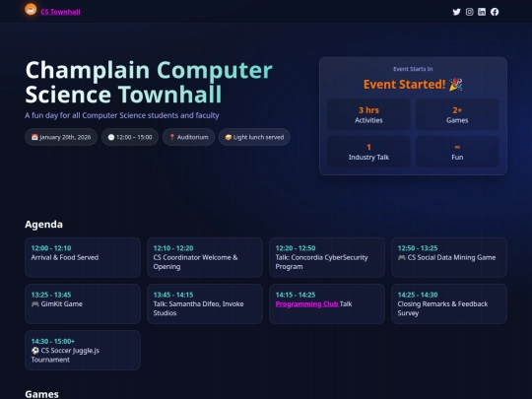532x399 pixels.
Task: Click the gamepad icon on GimKit Game
Action: coord(35,304)
